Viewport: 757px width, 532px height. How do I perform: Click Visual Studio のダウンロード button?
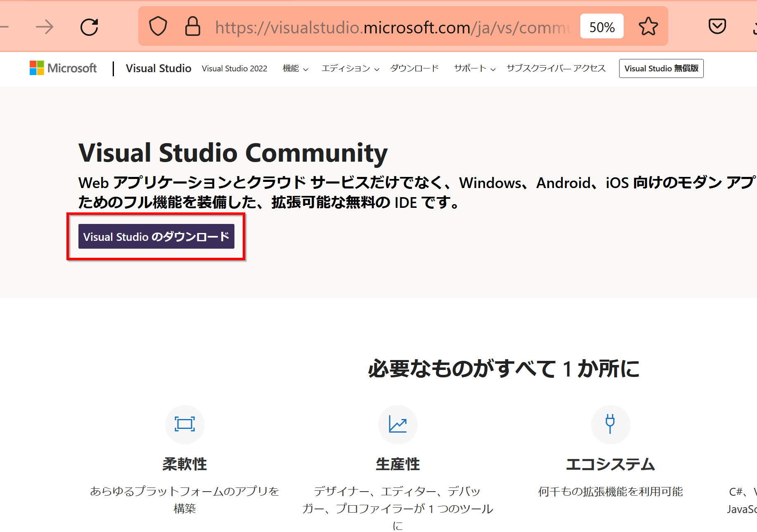pyautogui.click(x=156, y=237)
